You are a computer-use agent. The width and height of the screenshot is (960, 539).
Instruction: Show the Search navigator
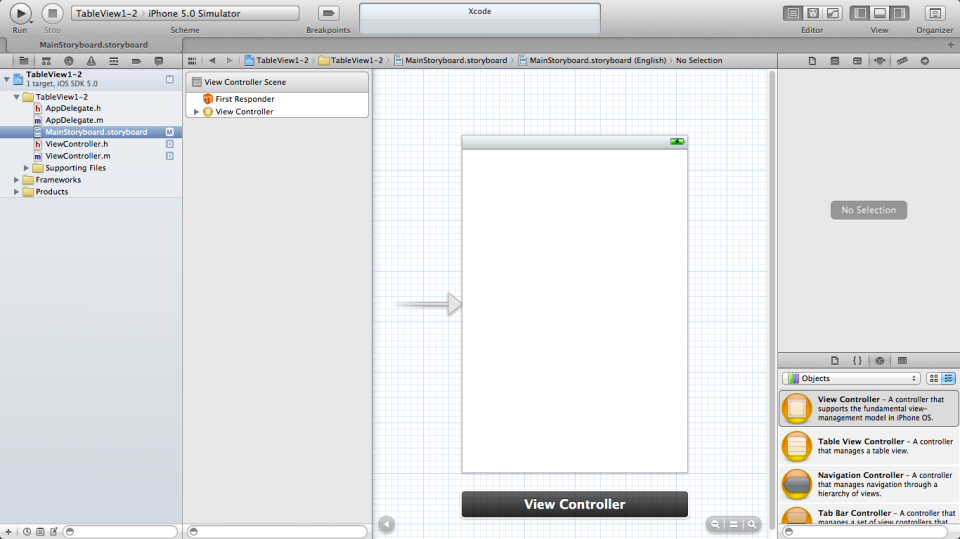(69, 61)
